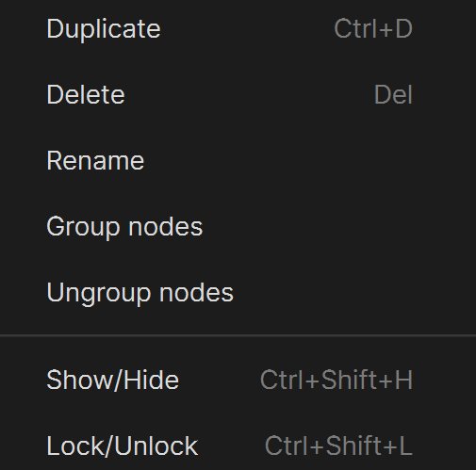This screenshot has width=476, height=470.
Task: Click the menu entry below Rename
Action: [238, 226]
